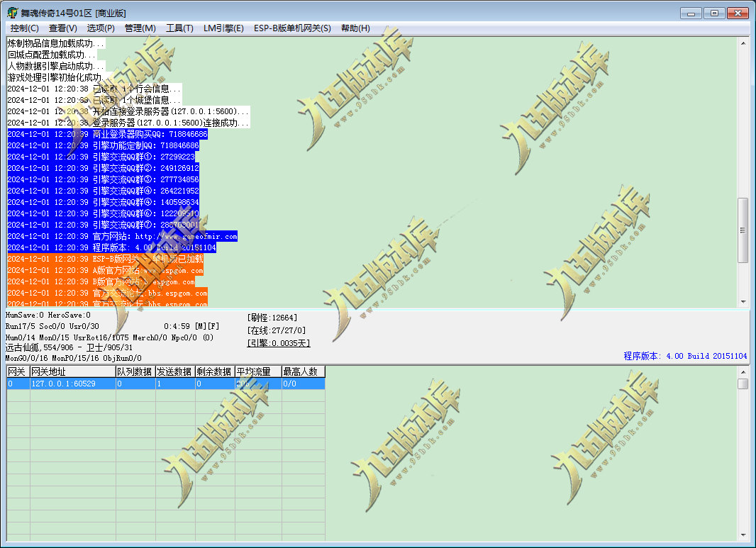Click the 网关 column header
The height and width of the screenshot is (548, 756).
(x=18, y=371)
